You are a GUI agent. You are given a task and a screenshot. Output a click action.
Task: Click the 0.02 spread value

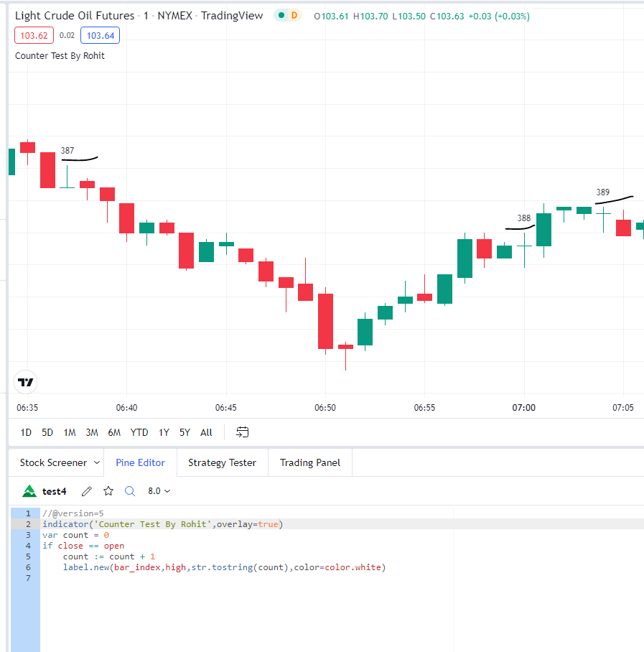click(x=67, y=35)
